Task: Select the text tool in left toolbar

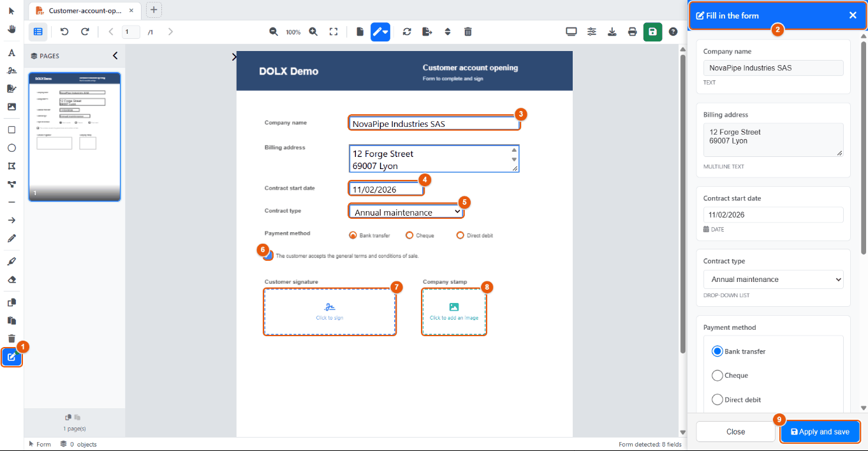Action: pyautogui.click(x=11, y=53)
